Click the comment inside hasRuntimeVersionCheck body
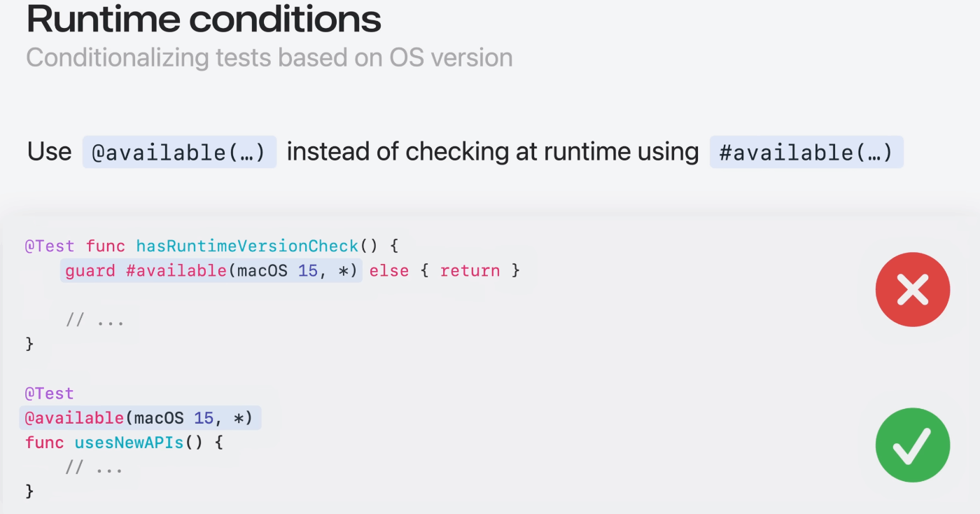Screen dimensions: 980x514 (95, 320)
